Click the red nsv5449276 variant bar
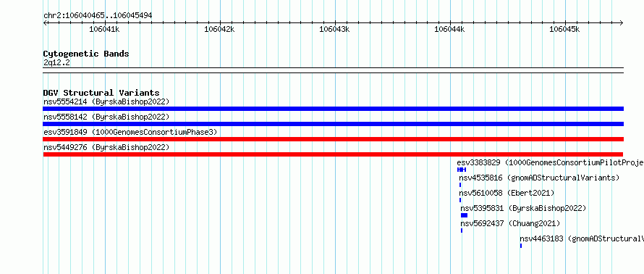 tap(333, 154)
